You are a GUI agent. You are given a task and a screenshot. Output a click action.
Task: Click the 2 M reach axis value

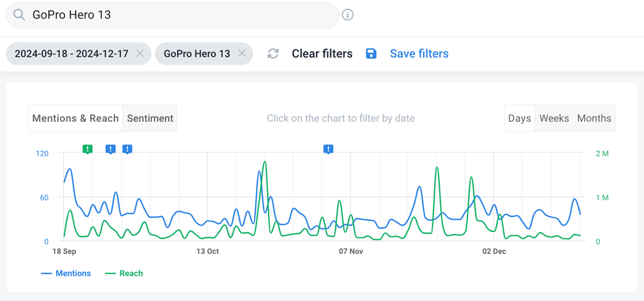tap(602, 154)
